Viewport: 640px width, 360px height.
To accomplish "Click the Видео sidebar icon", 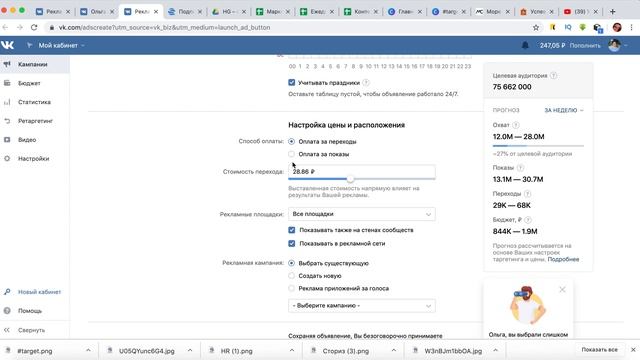I will tap(7, 140).
